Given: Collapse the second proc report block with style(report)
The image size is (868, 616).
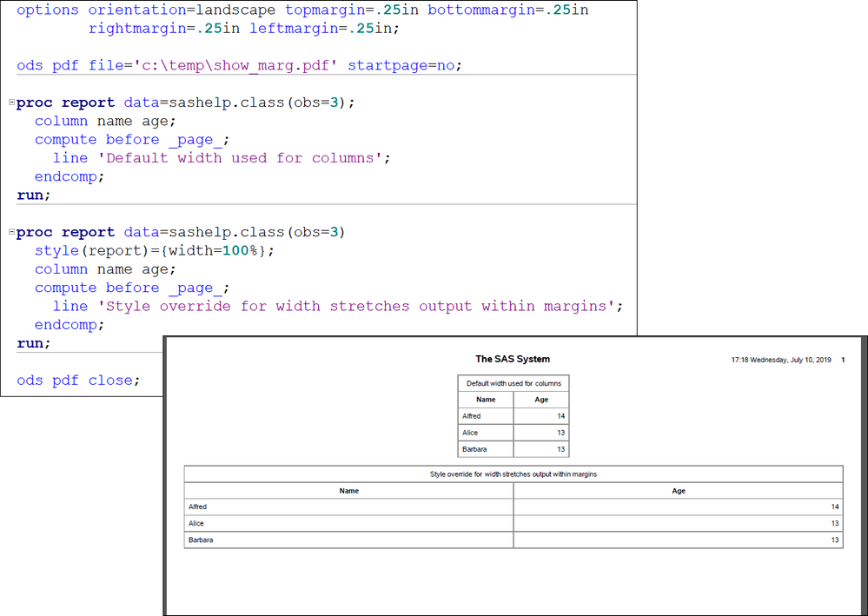Looking at the screenshot, I should click(11, 232).
